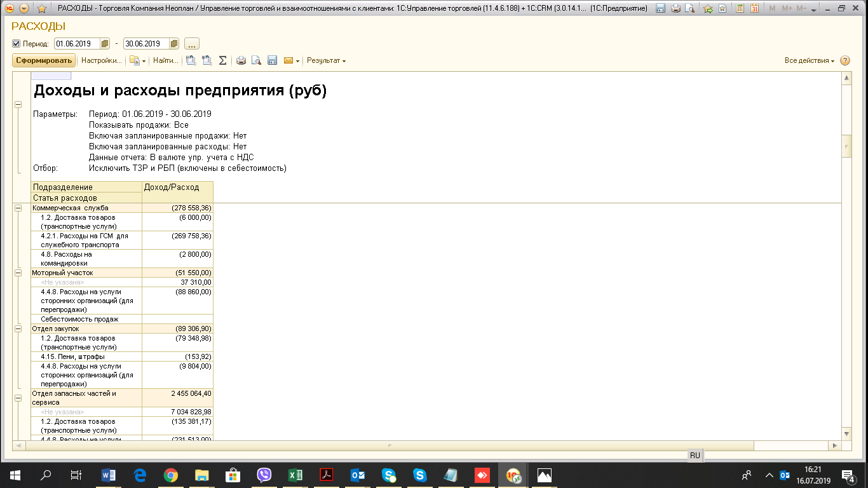Collapse the Коммерческая служба group
The height and width of the screenshot is (488, 868).
(18, 208)
